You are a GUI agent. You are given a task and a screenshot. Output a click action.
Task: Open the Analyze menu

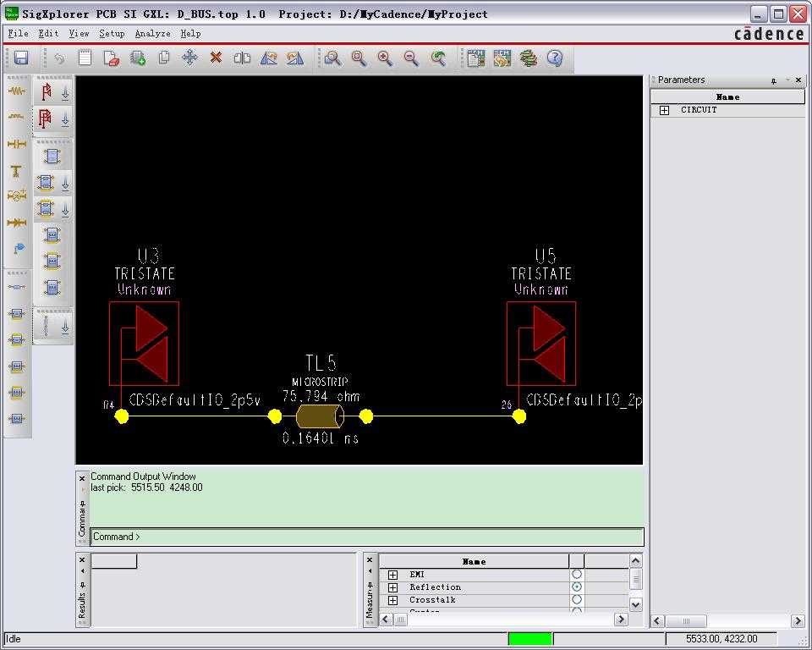point(153,33)
